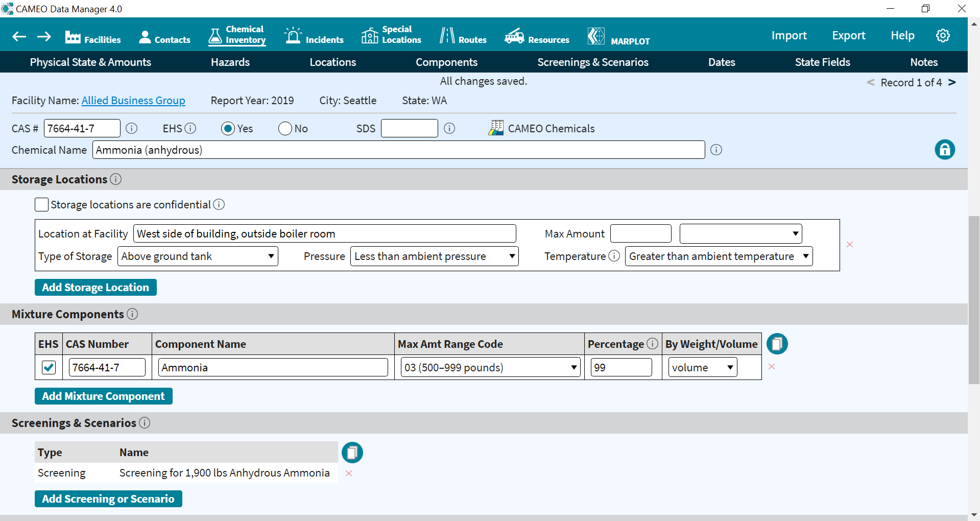The height and width of the screenshot is (521, 980).
Task: Click the Percentage field showing 99
Action: coord(621,368)
